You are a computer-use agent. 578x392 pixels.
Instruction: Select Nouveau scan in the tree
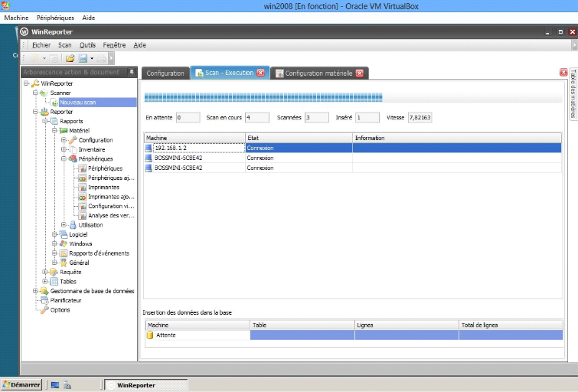click(x=77, y=103)
